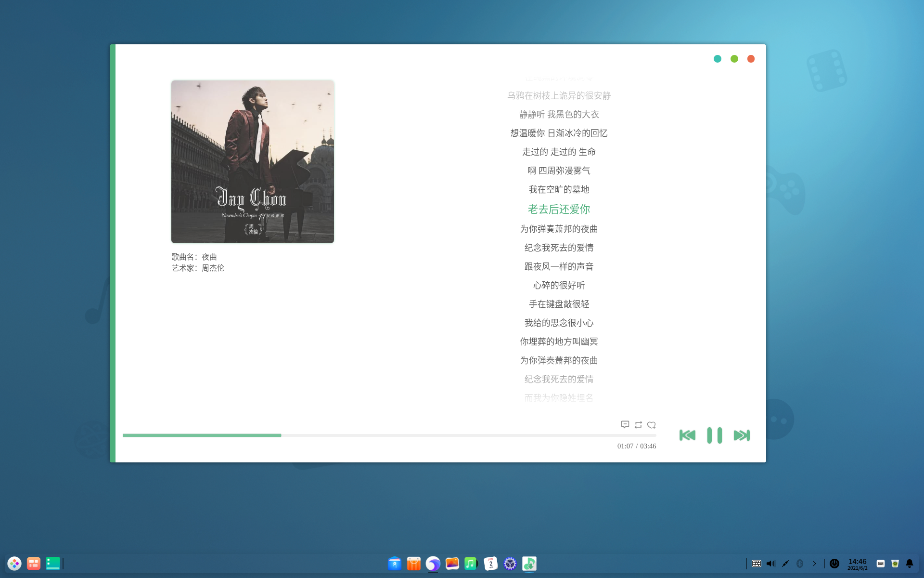Open the launcher in the dock
Image resolution: width=924 pixels, height=578 pixels.
(14, 563)
